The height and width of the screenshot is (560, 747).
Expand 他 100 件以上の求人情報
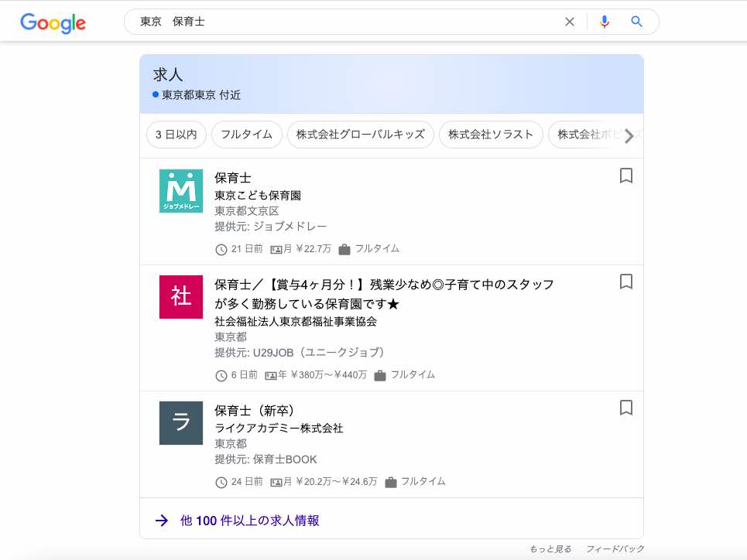click(249, 521)
